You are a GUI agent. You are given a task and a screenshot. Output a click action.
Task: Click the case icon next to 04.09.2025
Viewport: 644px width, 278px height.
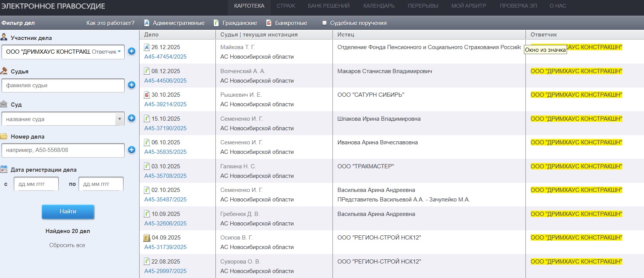tap(147, 238)
